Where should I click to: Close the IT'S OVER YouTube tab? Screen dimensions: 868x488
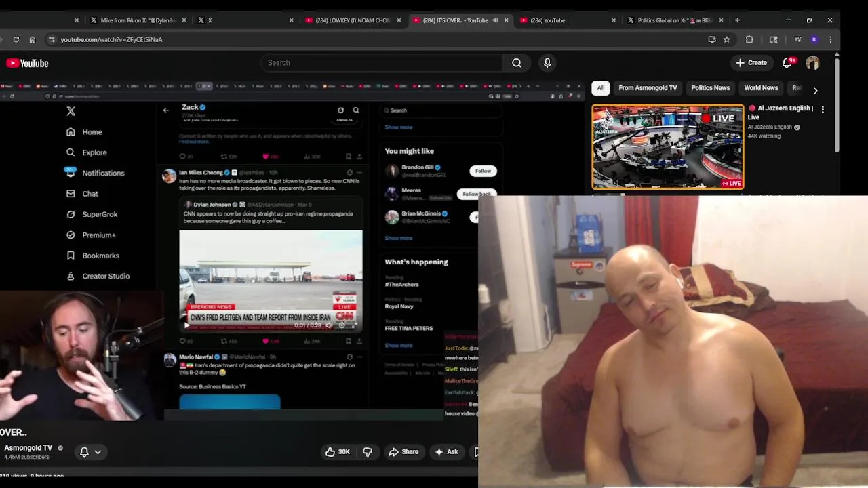(x=507, y=20)
